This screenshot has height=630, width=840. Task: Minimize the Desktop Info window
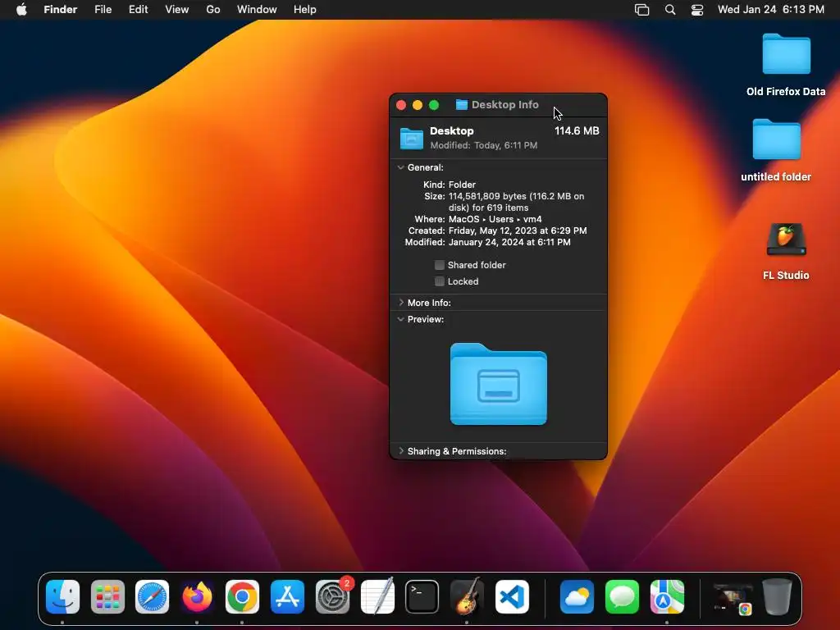(418, 105)
